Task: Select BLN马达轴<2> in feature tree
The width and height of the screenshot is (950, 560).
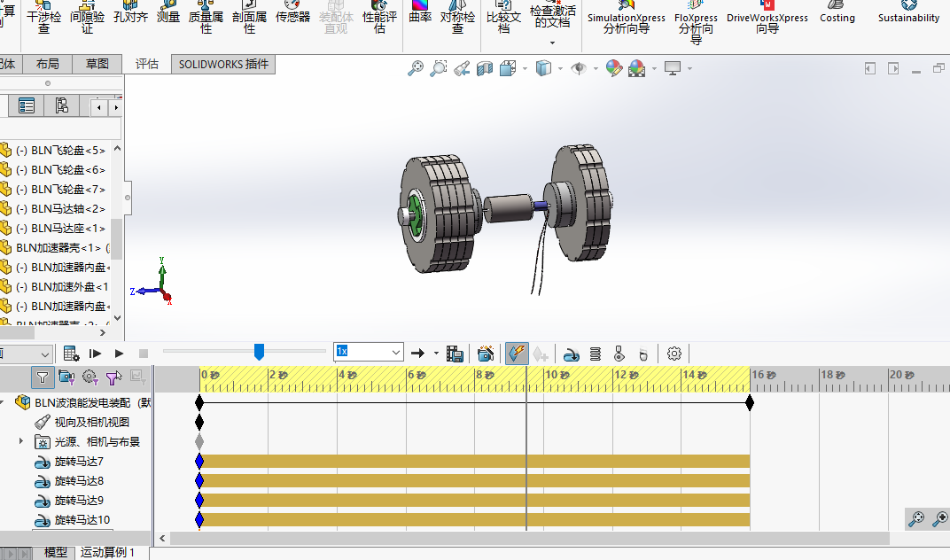Action: pyautogui.click(x=60, y=208)
